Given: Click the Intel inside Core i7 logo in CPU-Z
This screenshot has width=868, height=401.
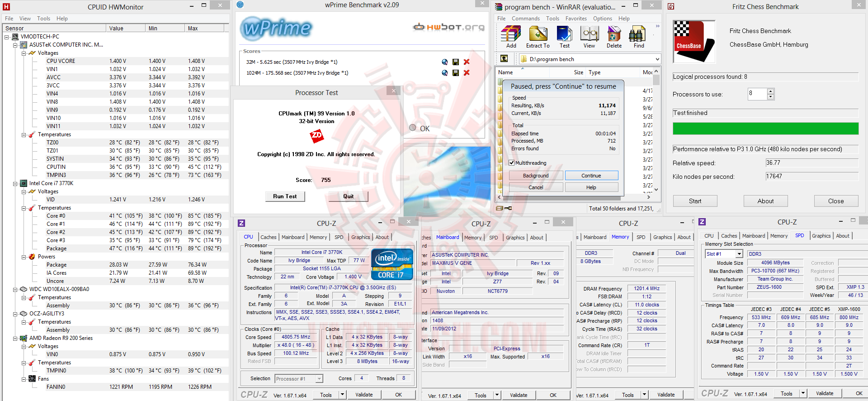Looking at the screenshot, I should click(x=392, y=264).
